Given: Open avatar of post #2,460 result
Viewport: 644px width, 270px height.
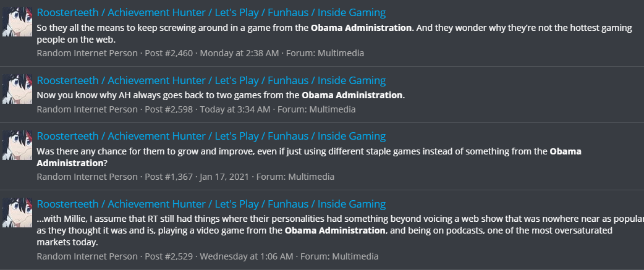Looking at the screenshot, I should pyautogui.click(x=17, y=22).
